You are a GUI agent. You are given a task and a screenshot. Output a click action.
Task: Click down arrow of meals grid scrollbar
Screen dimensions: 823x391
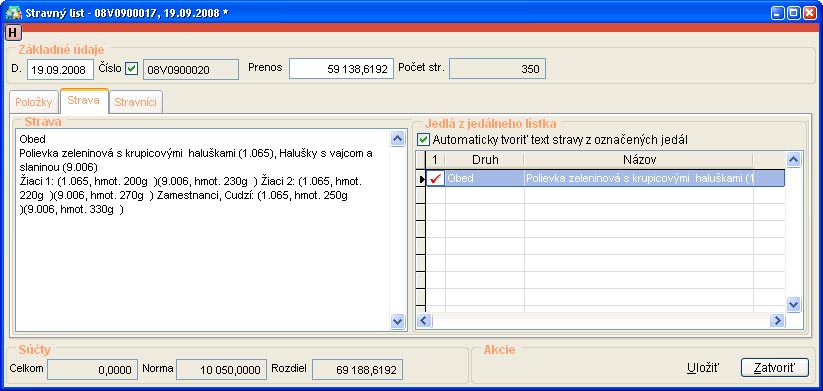[793, 304]
